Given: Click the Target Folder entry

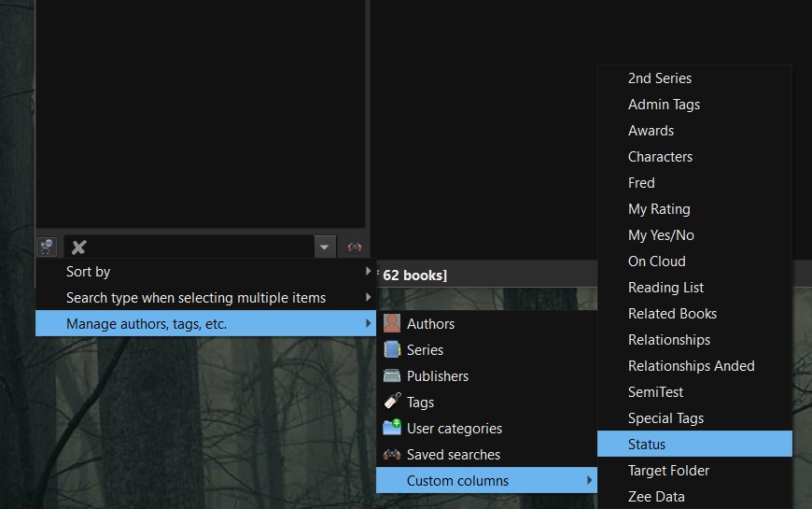Looking at the screenshot, I should pos(694,471).
